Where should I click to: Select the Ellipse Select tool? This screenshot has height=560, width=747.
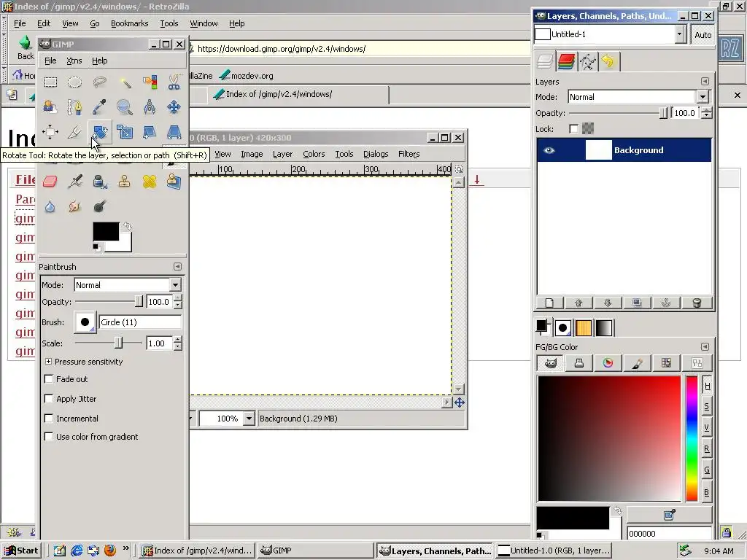point(75,82)
